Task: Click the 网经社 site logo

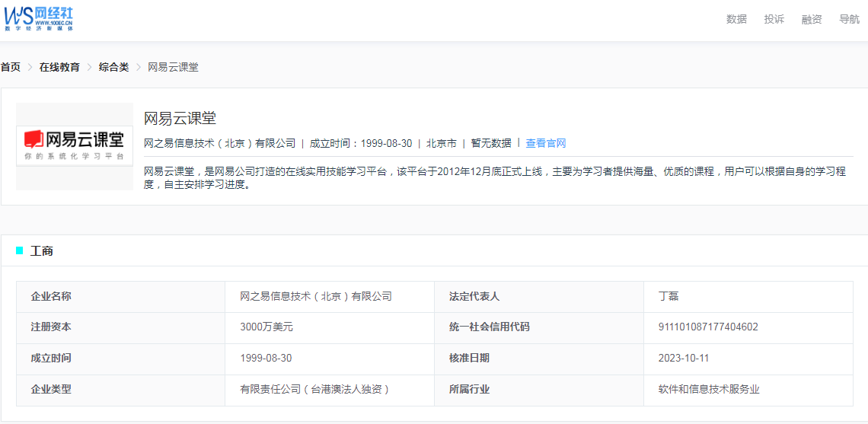Action: click(x=39, y=19)
